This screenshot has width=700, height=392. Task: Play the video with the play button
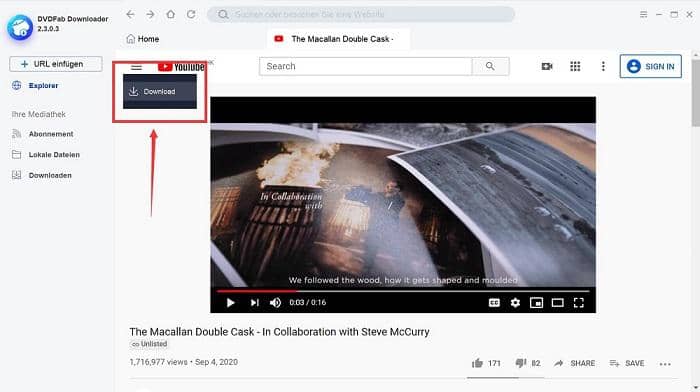(230, 303)
